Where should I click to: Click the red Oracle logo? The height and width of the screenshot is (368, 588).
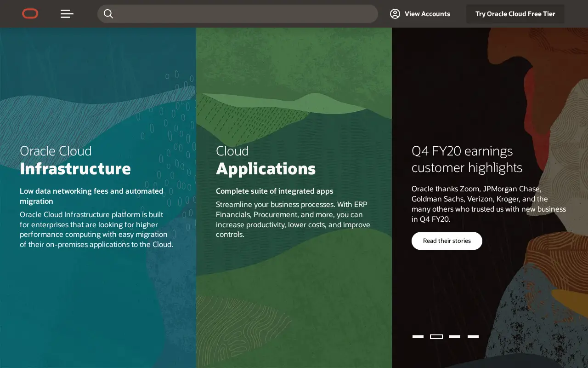click(30, 14)
